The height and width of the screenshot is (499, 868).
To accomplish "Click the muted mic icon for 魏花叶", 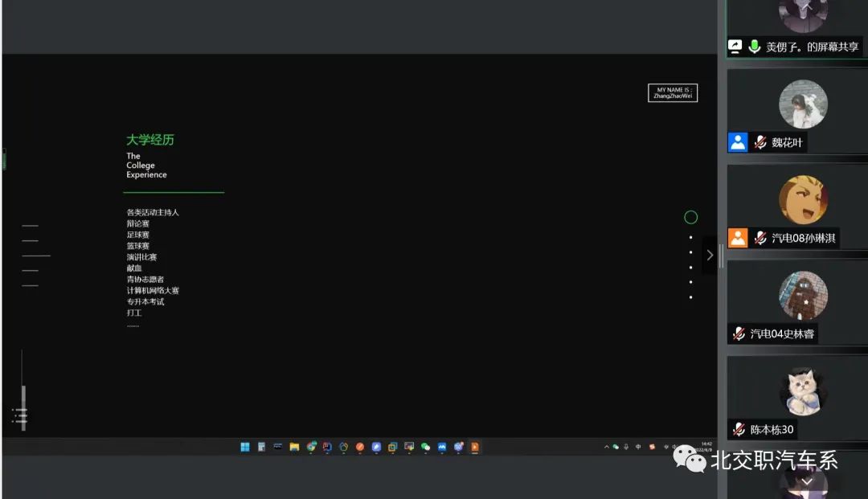I will point(759,142).
